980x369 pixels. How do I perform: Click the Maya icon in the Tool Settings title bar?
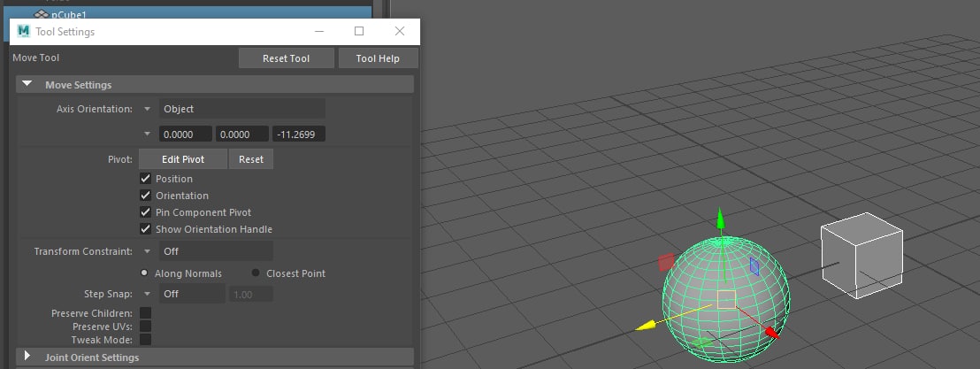point(24,31)
